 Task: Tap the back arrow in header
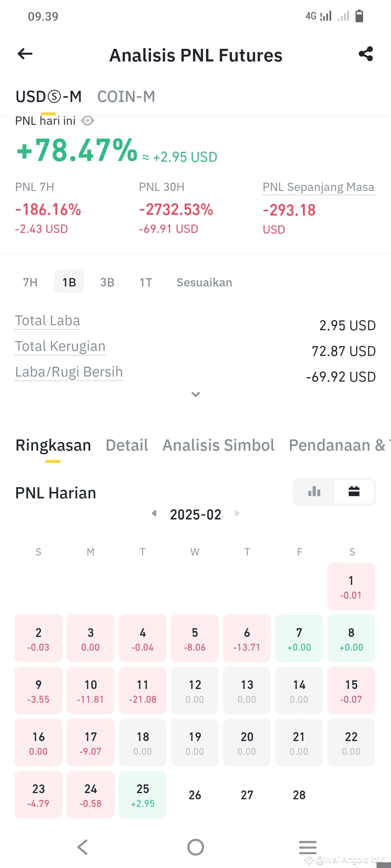(x=25, y=54)
